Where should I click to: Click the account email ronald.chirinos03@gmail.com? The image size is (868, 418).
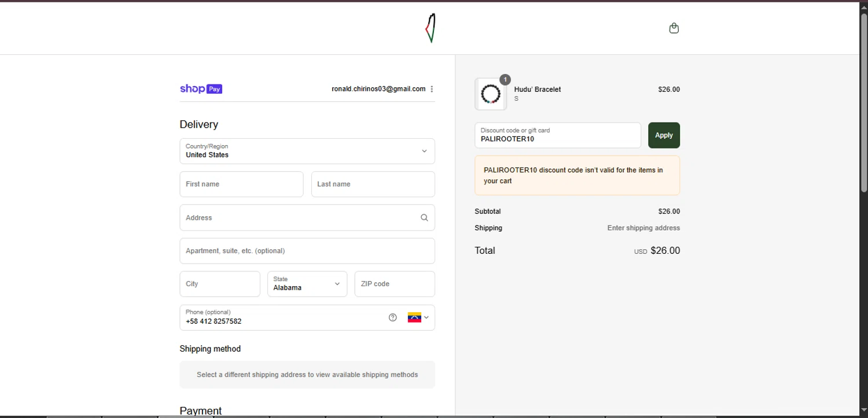(378, 89)
